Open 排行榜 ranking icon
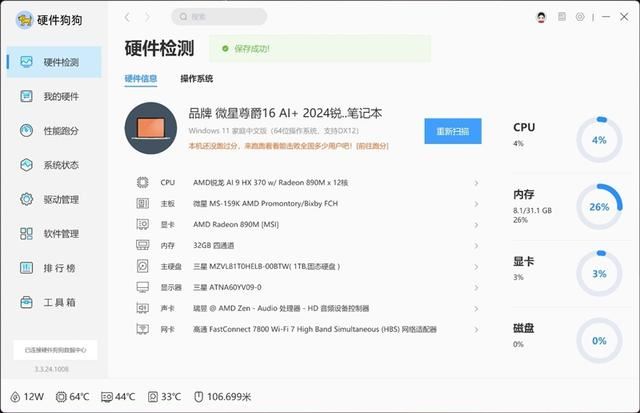This screenshot has height=413, width=640. pos(27,268)
